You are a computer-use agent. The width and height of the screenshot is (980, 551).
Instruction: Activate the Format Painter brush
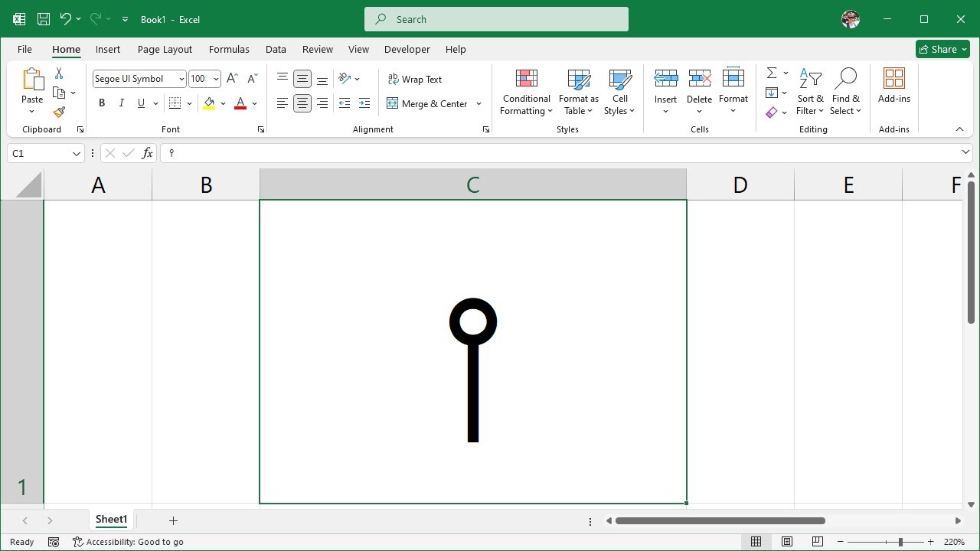59,112
